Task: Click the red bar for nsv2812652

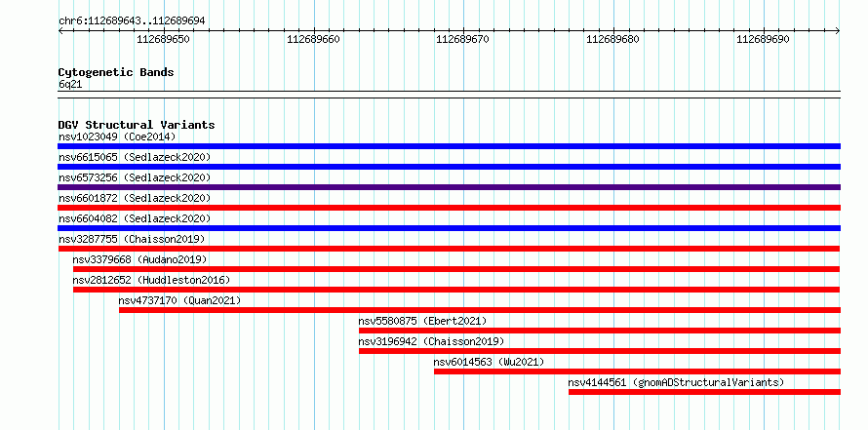Action: 456,290
